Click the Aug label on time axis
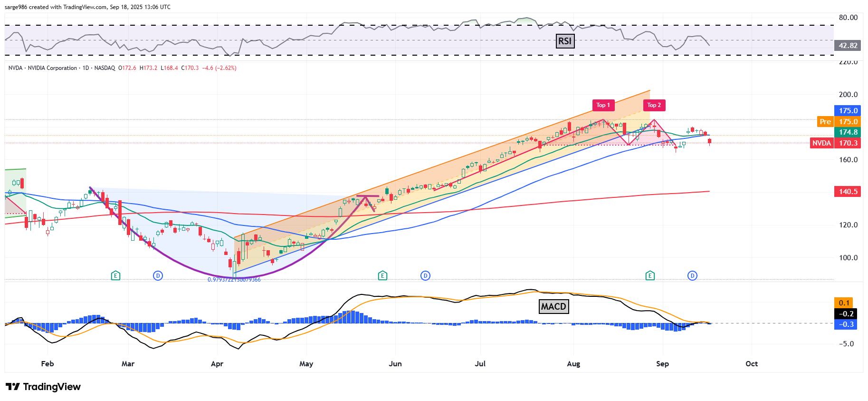Screen dimensions: 868x401 [x=573, y=364]
